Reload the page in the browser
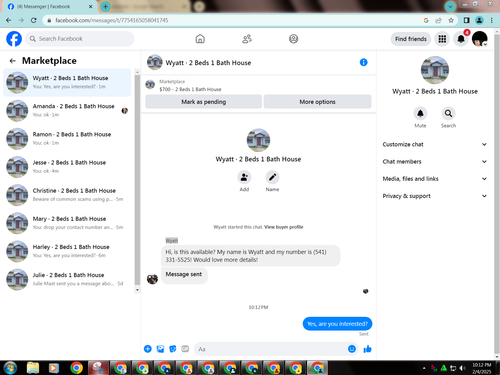The width and height of the screenshot is (500, 375). click(33, 20)
